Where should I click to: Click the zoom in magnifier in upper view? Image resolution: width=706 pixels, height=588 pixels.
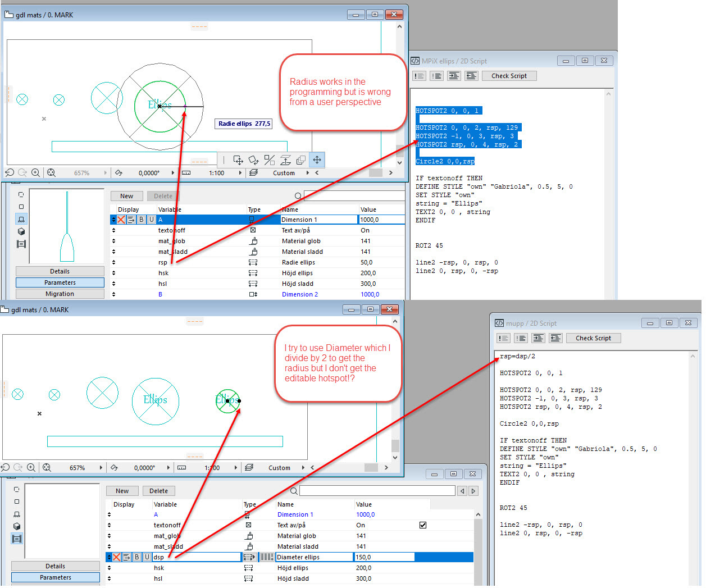(x=36, y=173)
